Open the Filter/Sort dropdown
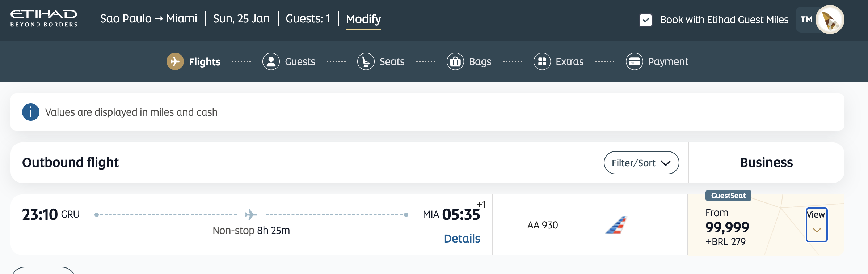 tap(641, 163)
